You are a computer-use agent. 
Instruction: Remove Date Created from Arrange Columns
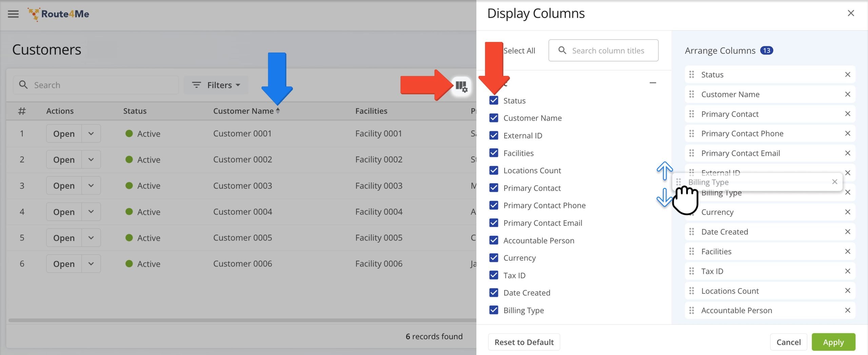pos(847,232)
